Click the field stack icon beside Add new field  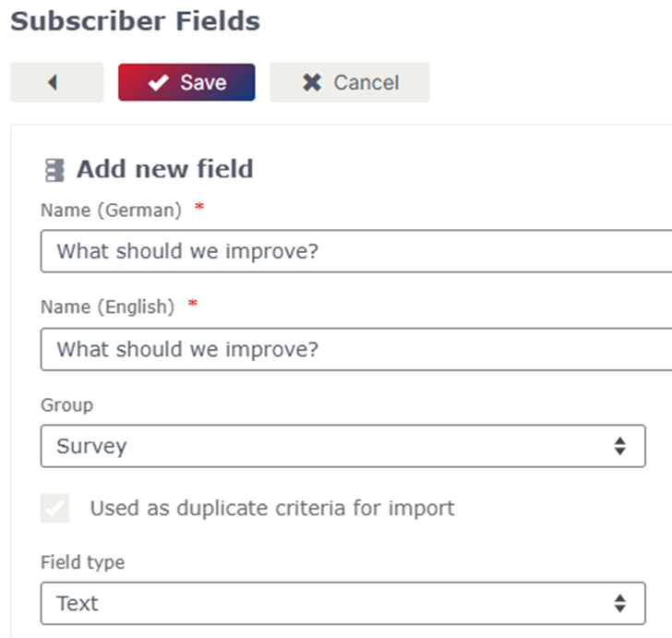[54, 170]
